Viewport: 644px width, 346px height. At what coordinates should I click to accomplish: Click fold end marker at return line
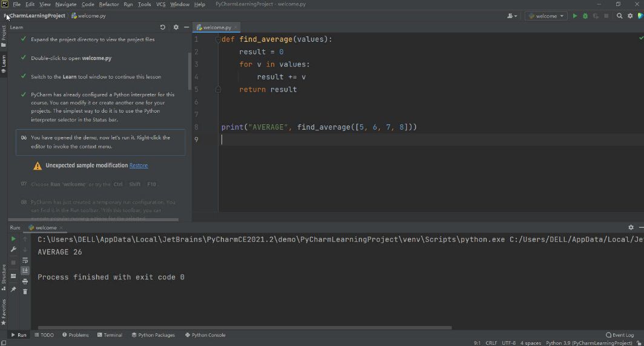[x=218, y=89]
